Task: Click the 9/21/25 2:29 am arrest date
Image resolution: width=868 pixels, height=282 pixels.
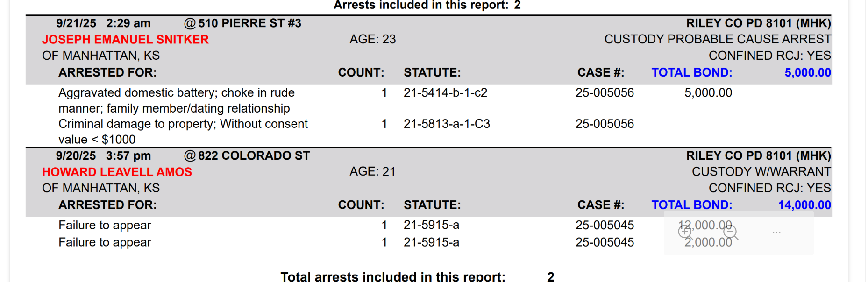Action: (x=103, y=23)
